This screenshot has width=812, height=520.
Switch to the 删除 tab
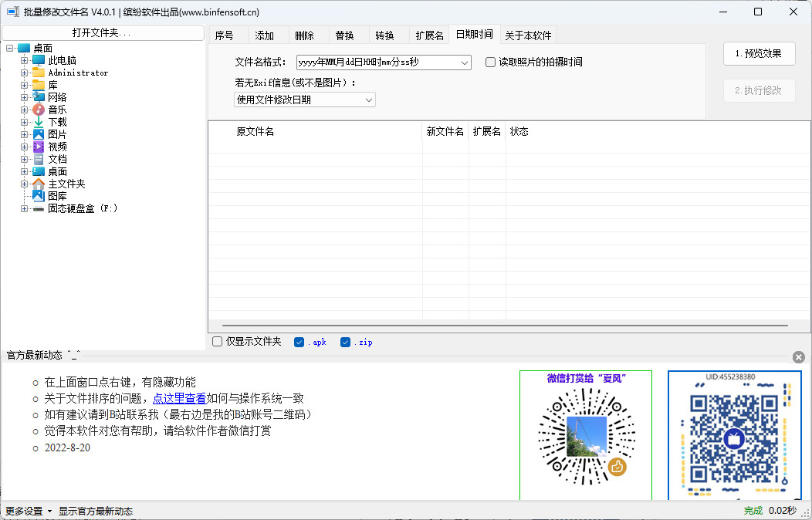coord(309,35)
